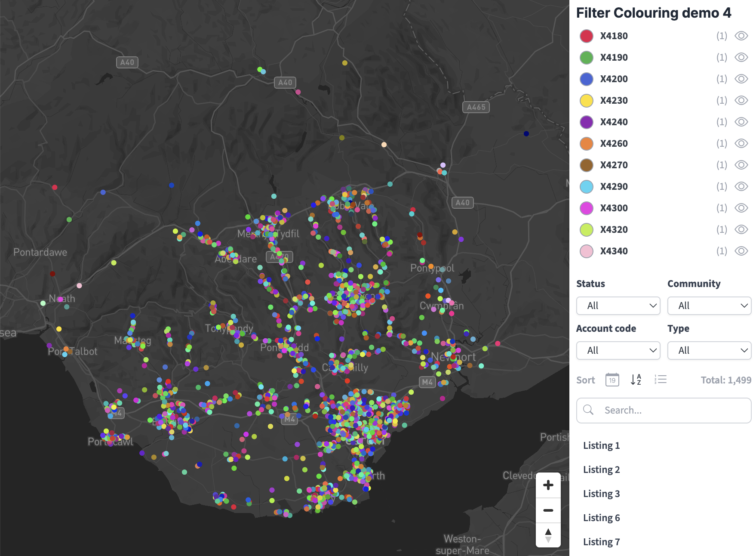Expand the Account code dropdown

click(618, 350)
